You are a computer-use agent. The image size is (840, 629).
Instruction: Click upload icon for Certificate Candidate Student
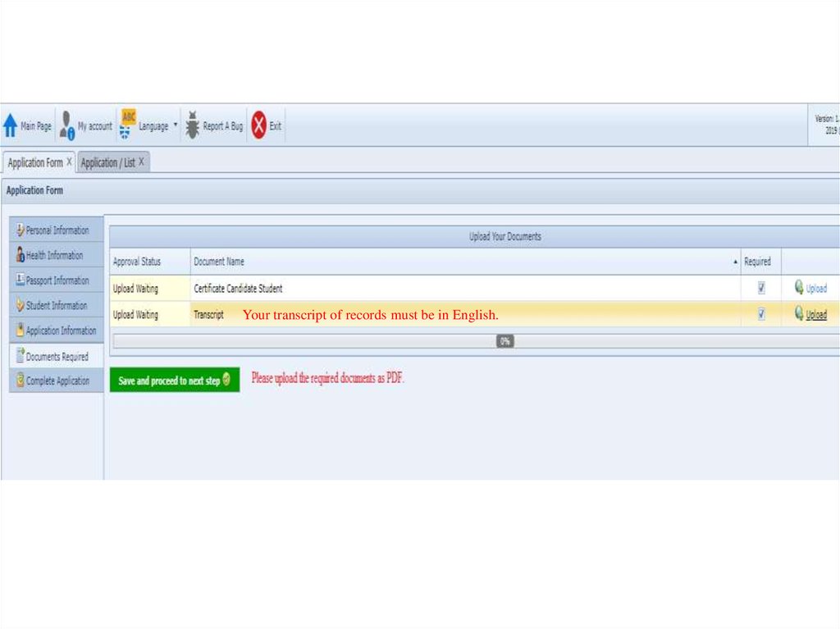coord(798,288)
